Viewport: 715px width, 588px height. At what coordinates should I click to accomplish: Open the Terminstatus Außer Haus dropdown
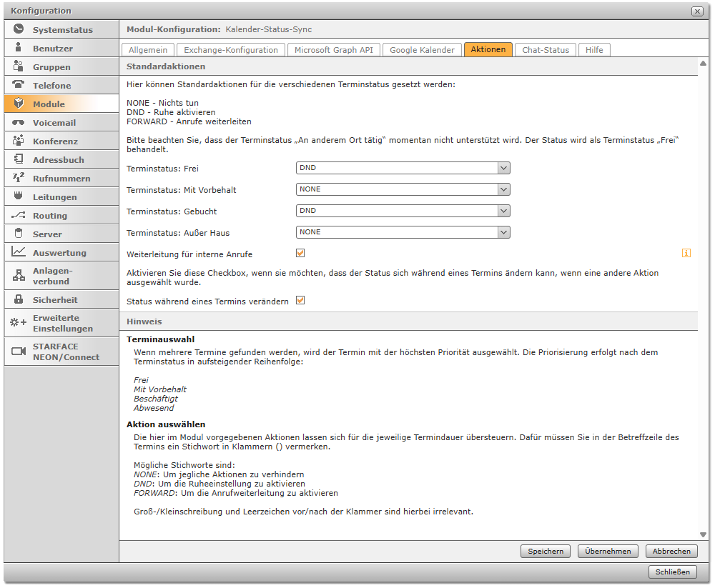403,232
